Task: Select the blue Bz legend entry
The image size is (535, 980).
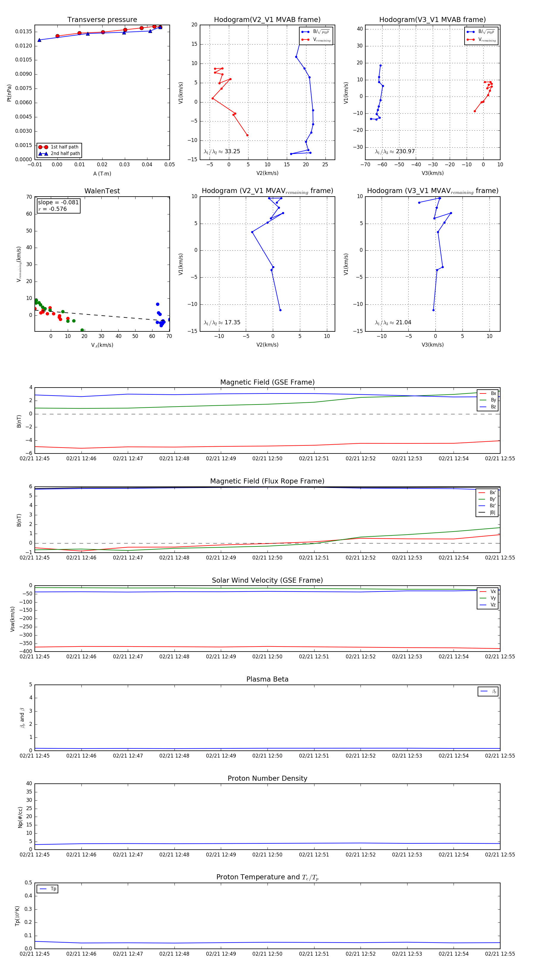Action: coord(488,407)
